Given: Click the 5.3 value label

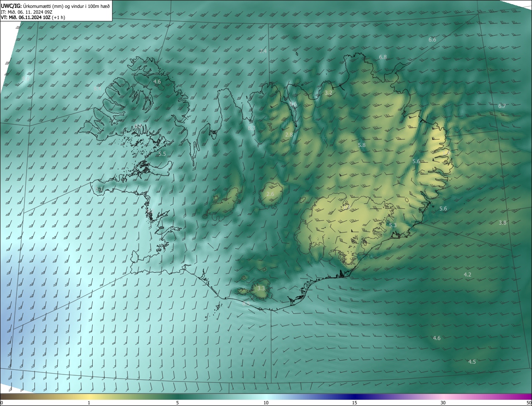Looking at the screenshot, I should 393,225.
